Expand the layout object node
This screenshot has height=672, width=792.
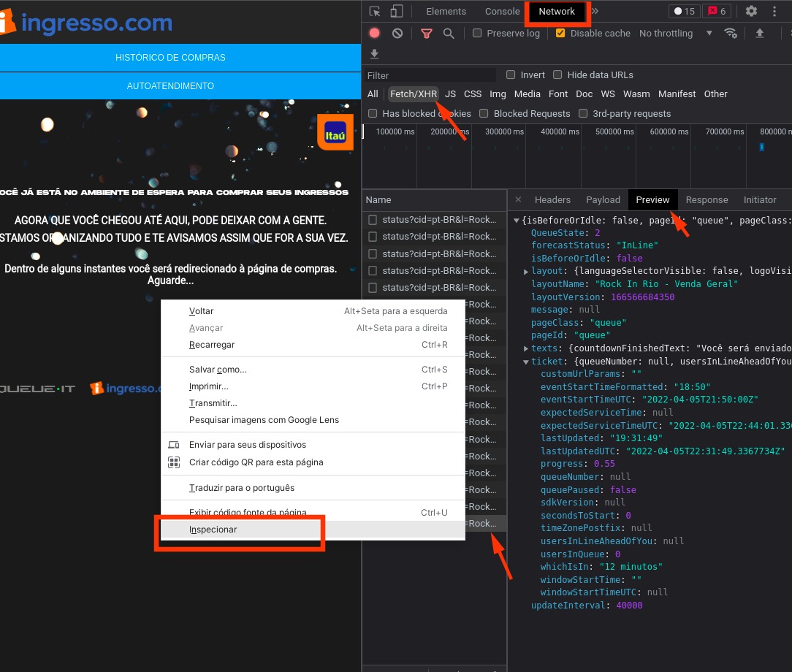click(526, 272)
